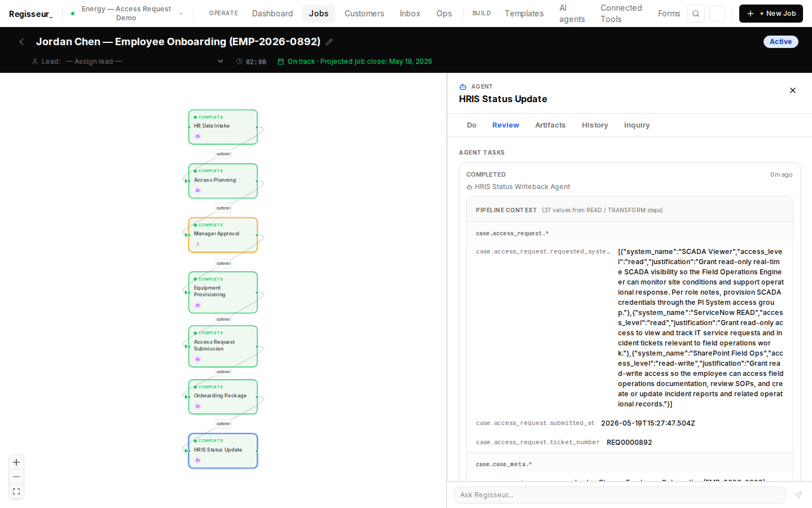Select the HRIS Status Update workflow node
This screenshot has width=812, height=508.
[x=223, y=451]
